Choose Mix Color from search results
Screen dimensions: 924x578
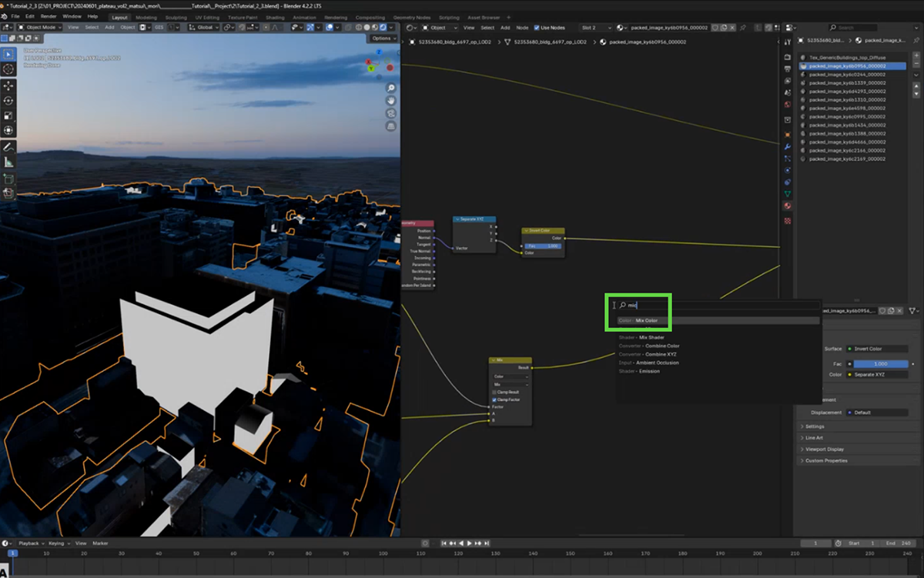pos(717,320)
